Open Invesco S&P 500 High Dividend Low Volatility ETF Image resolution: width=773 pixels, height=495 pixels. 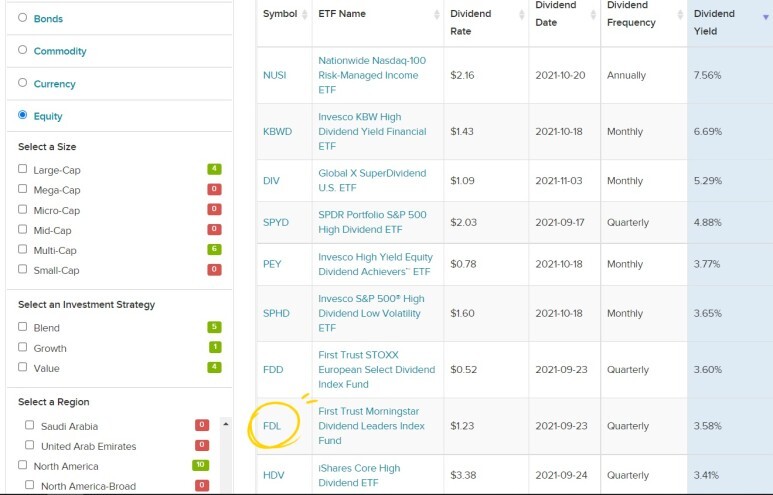coord(371,314)
